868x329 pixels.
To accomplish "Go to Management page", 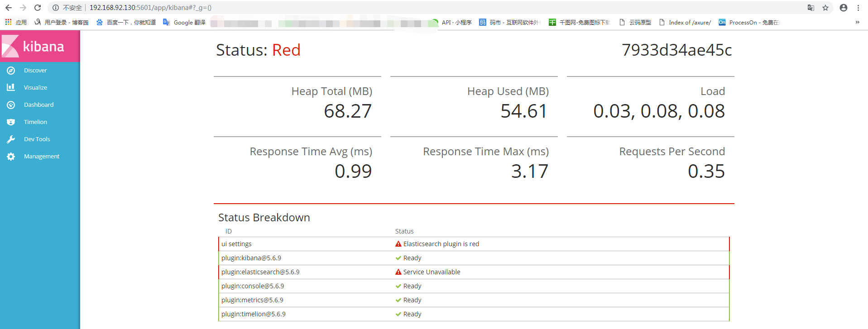I will pos(42,157).
